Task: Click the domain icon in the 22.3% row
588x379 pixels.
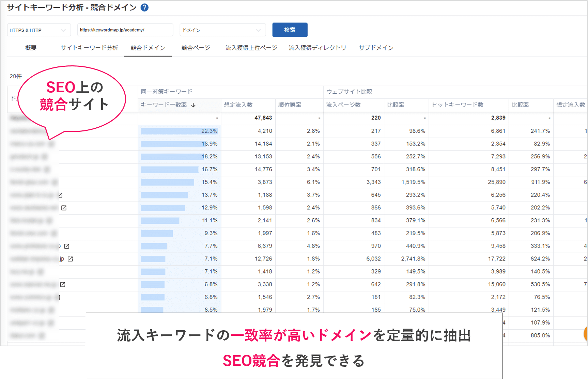Action: tap(51, 131)
